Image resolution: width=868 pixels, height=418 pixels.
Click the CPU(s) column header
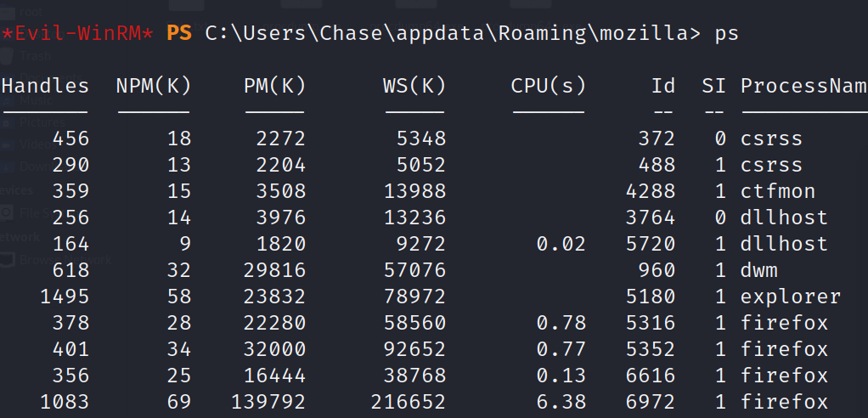pos(548,86)
